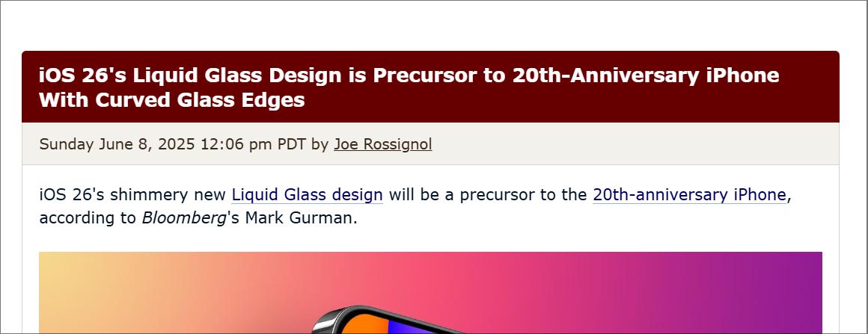The height and width of the screenshot is (334, 868).
Task: Click the italic Bloomberg word
Action: pyautogui.click(x=184, y=218)
